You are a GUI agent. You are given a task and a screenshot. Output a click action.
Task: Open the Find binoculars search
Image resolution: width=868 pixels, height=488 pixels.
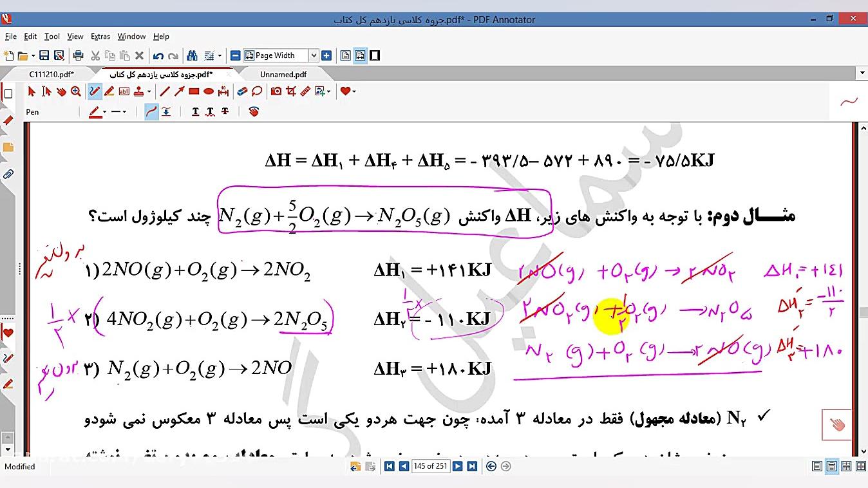point(192,56)
